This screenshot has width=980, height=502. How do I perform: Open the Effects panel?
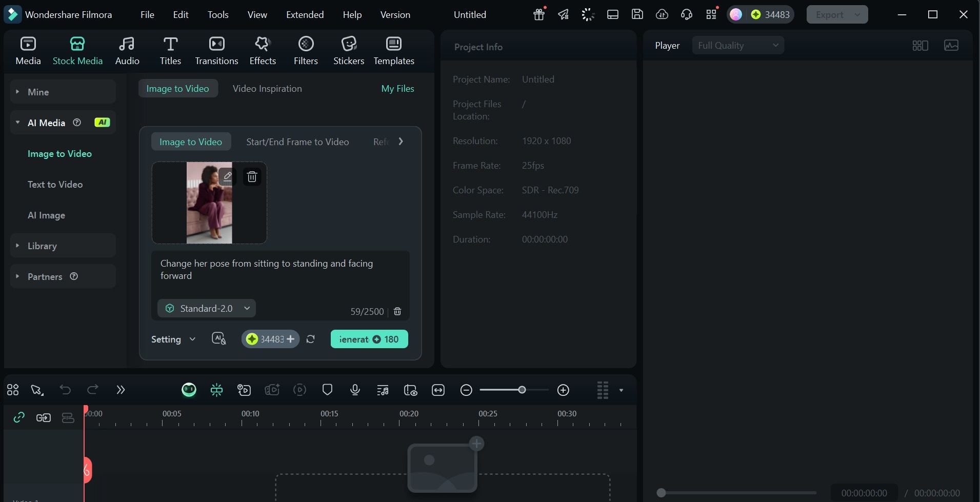[x=263, y=50]
